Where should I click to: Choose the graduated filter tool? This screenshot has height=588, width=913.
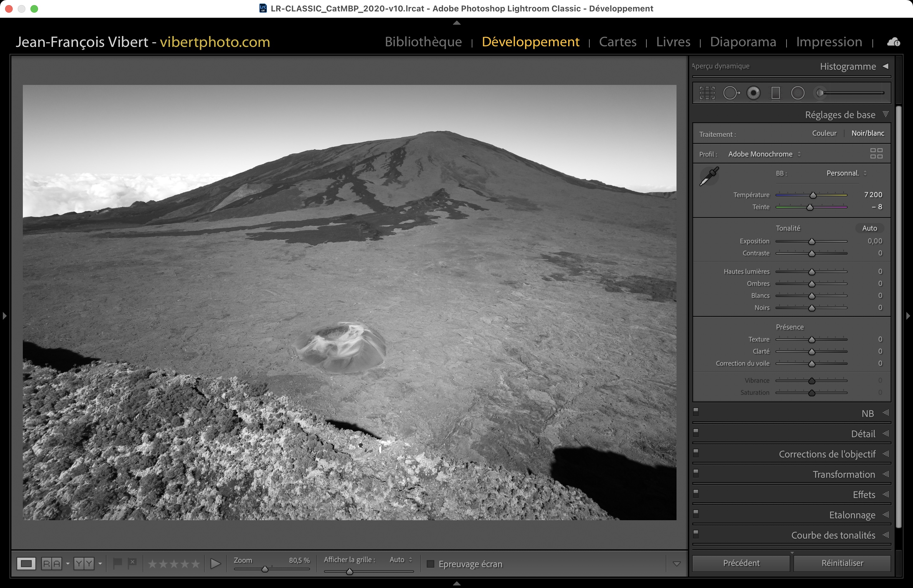[x=775, y=93]
